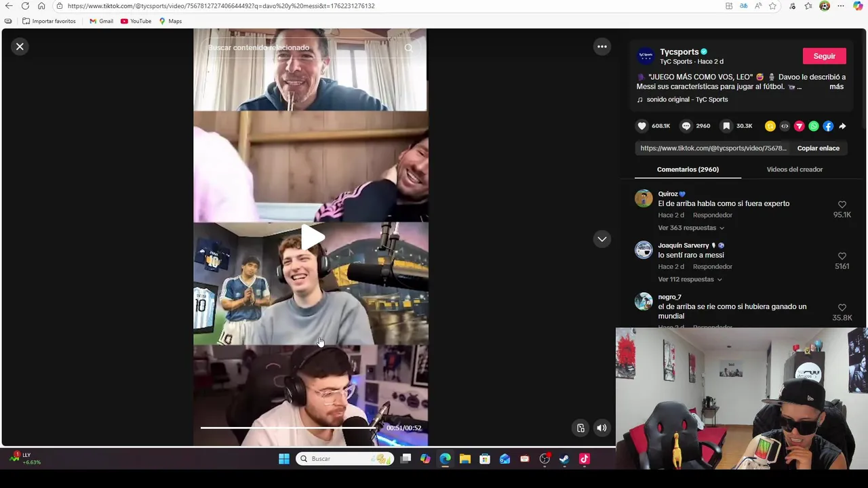Screen dimensions: 868x488
Task: Open Edge settings and more menu
Action: point(841,6)
